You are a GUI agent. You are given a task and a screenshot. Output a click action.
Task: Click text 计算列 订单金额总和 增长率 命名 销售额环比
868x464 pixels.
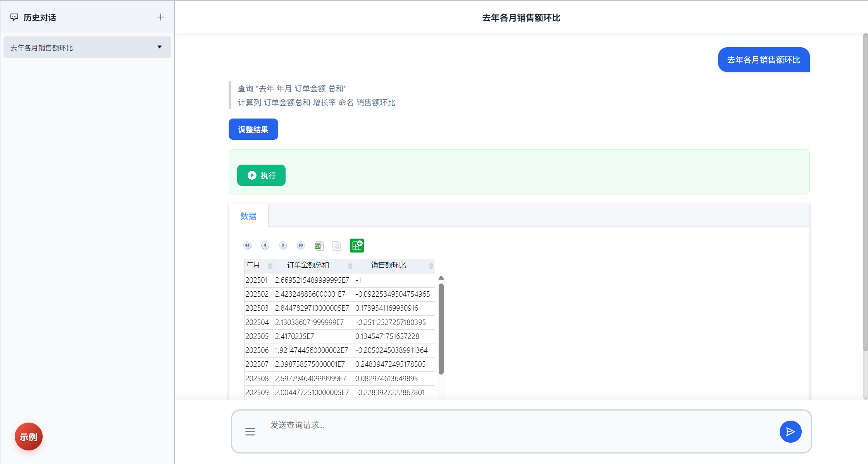(317, 102)
